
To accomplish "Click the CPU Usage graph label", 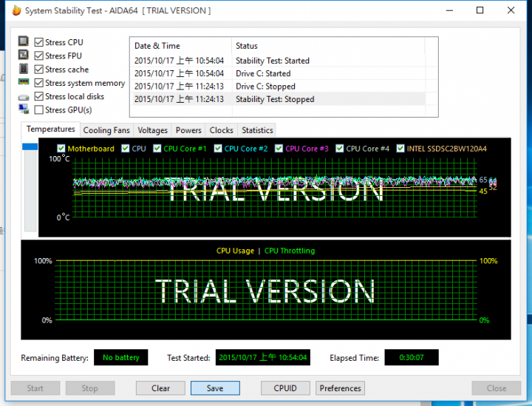I will [x=235, y=251].
